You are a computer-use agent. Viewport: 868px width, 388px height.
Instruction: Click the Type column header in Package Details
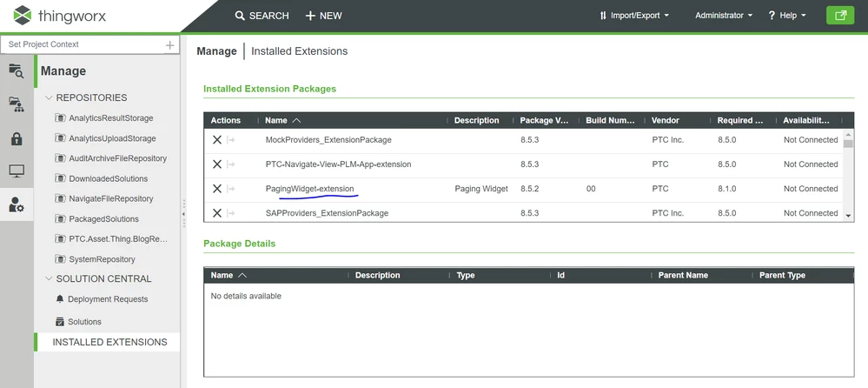466,275
